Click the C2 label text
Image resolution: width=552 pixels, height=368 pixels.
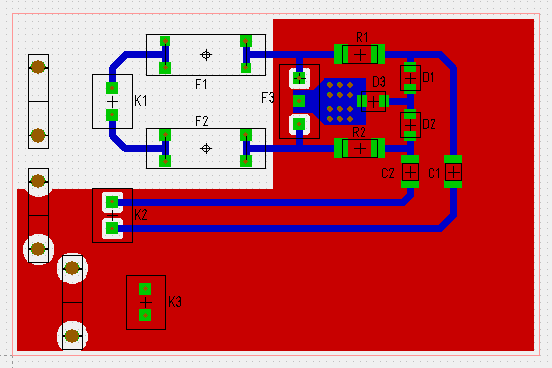[388, 173]
